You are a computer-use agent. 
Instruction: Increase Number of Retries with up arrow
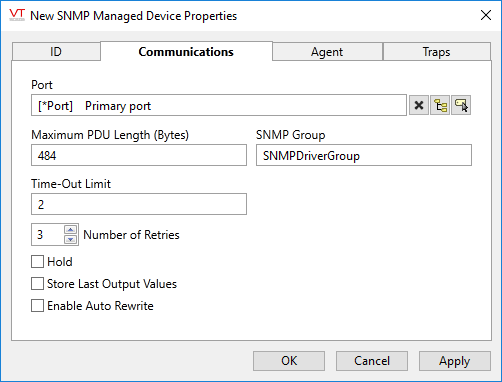pyautogui.click(x=70, y=230)
